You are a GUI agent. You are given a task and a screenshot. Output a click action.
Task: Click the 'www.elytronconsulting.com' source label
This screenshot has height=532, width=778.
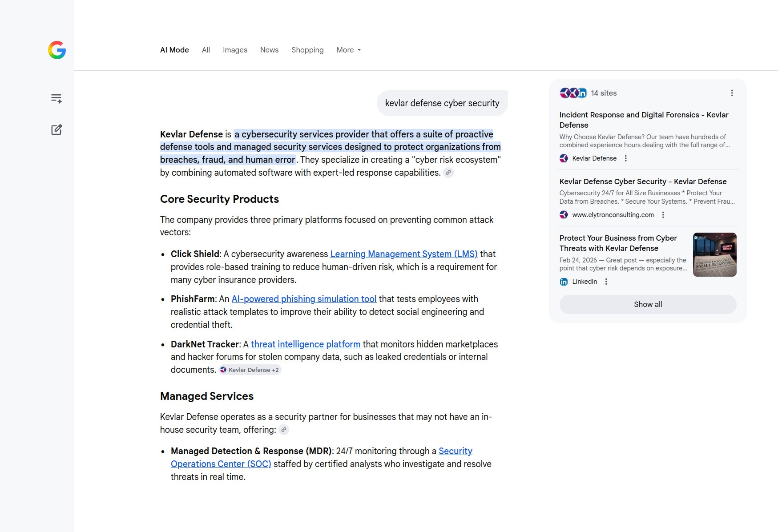point(613,215)
